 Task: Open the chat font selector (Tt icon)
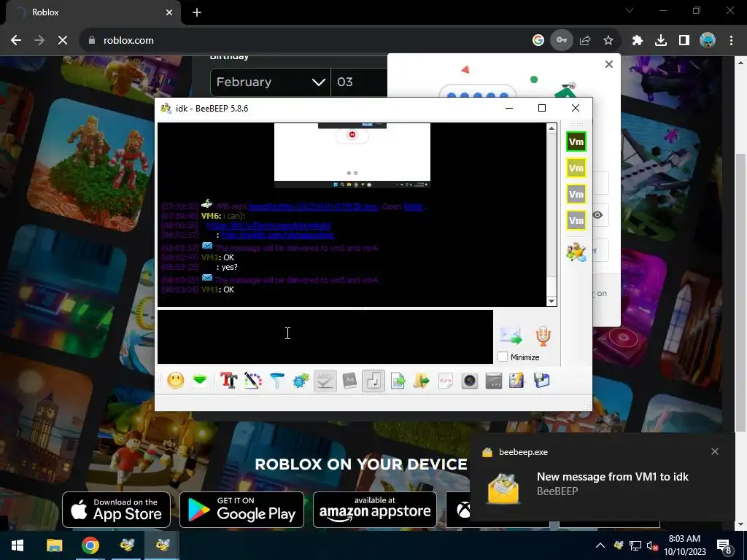coord(228,381)
